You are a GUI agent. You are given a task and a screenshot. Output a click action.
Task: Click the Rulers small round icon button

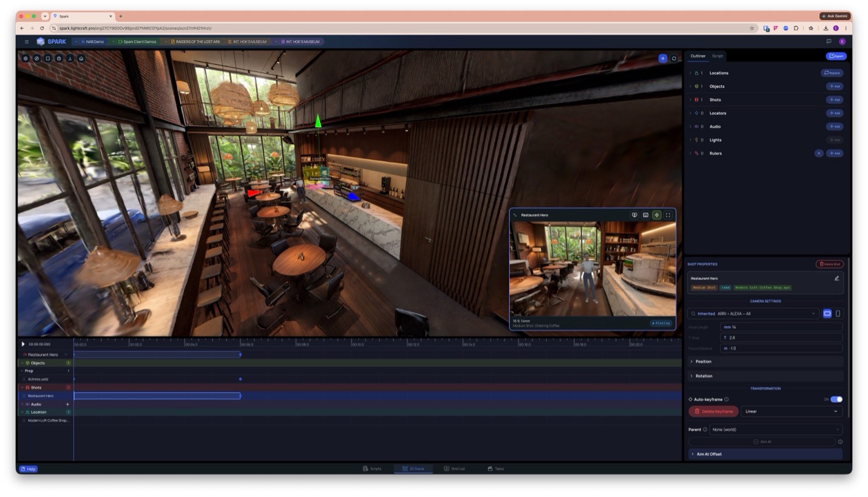pos(819,153)
